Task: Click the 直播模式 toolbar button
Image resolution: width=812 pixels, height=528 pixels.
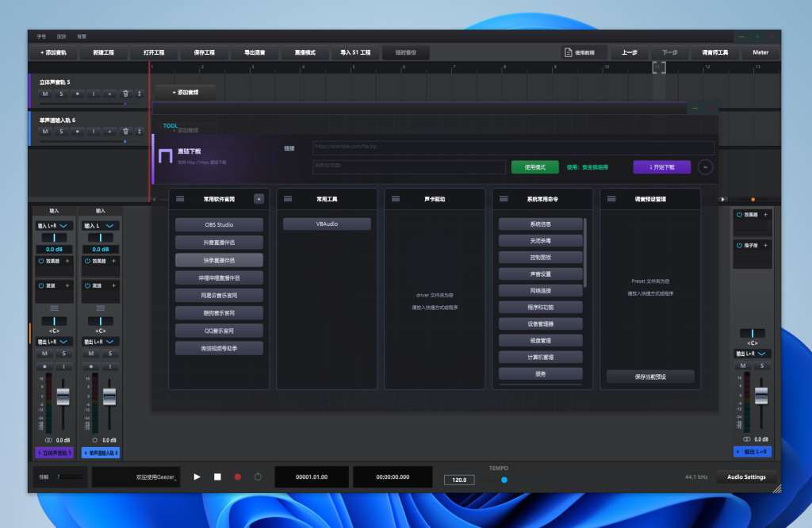Action: pos(305,52)
